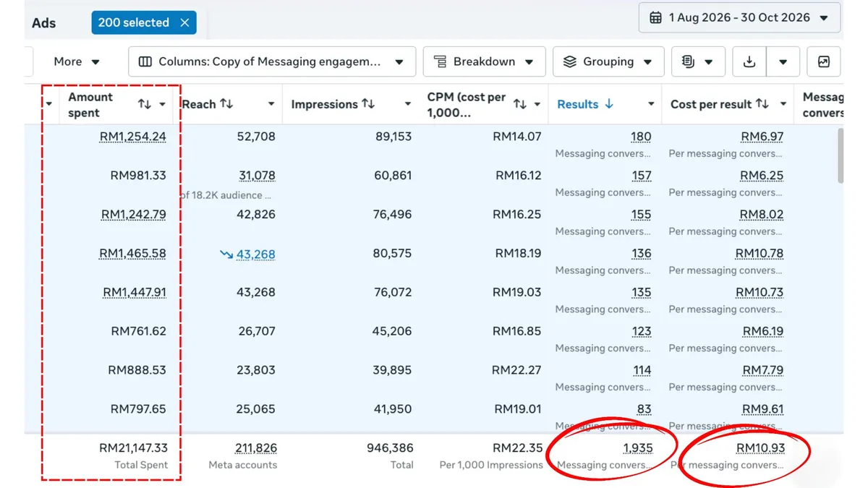The image size is (868, 488).
Task: Click total cost per result RM10.93
Action: click(x=761, y=448)
